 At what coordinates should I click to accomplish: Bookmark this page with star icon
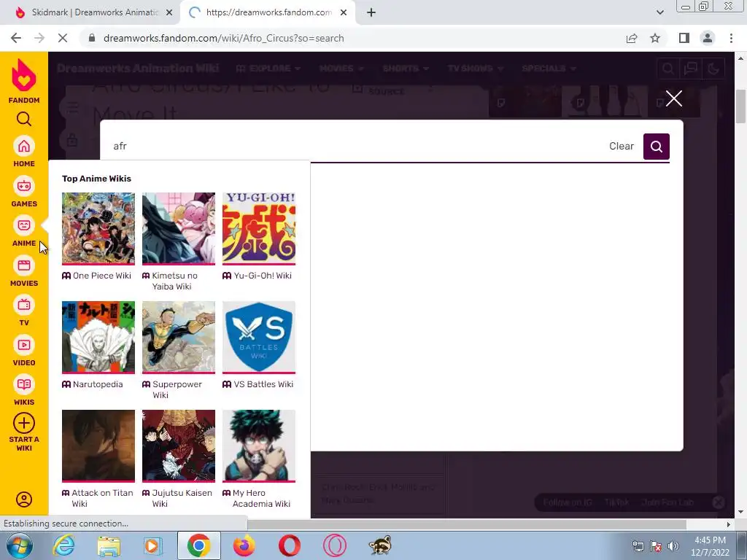click(655, 38)
